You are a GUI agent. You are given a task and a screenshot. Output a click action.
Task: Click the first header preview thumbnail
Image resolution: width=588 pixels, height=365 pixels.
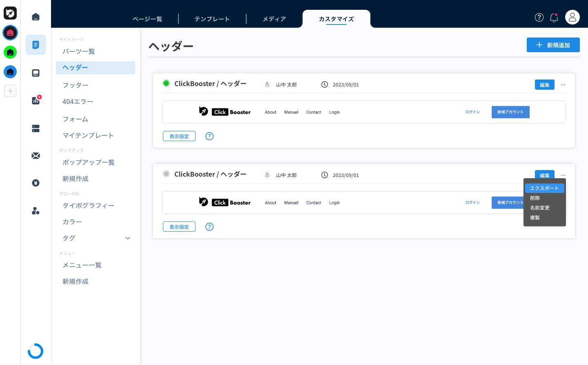click(364, 112)
